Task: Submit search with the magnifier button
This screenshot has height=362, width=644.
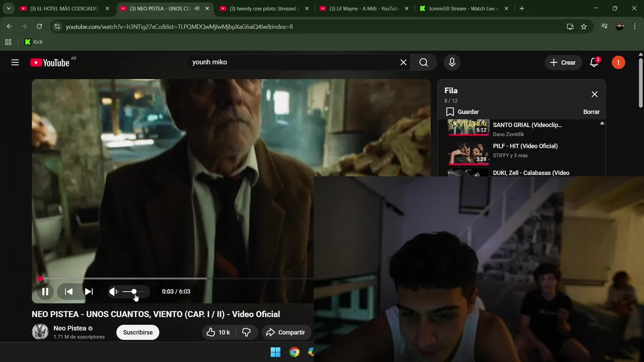Action: (424, 62)
